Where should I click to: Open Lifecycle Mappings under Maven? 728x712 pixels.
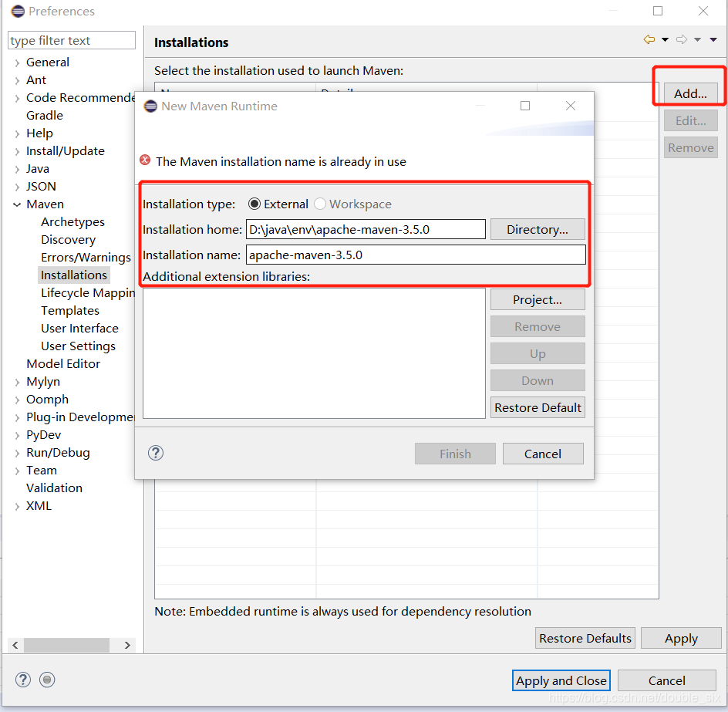click(x=88, y=293)
